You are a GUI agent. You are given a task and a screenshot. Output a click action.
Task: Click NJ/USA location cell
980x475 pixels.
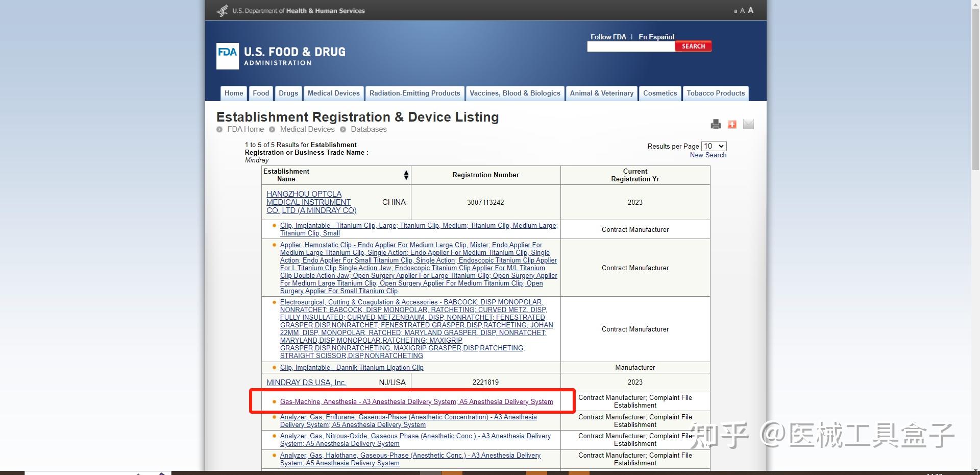coord(392,383)
